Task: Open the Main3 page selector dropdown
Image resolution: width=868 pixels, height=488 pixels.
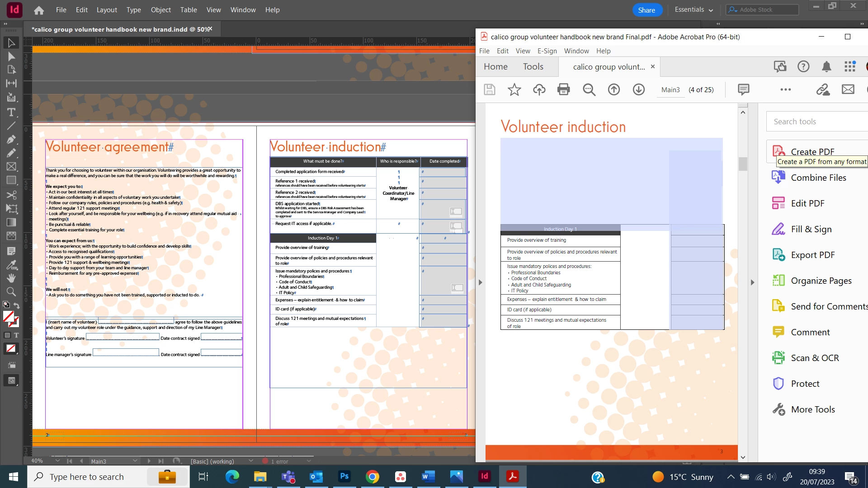Action: (x=135, y=461)
